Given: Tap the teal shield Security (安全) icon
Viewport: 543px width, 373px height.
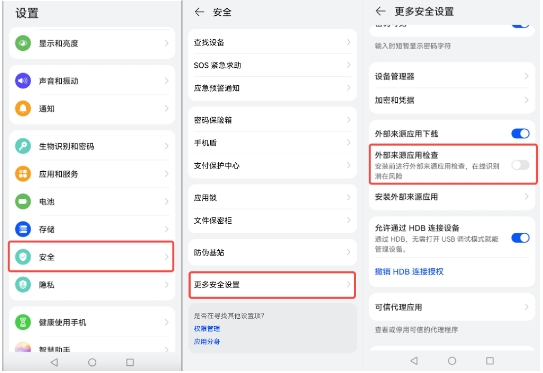Looking at the screenshot, I should (x=23, y=257).
